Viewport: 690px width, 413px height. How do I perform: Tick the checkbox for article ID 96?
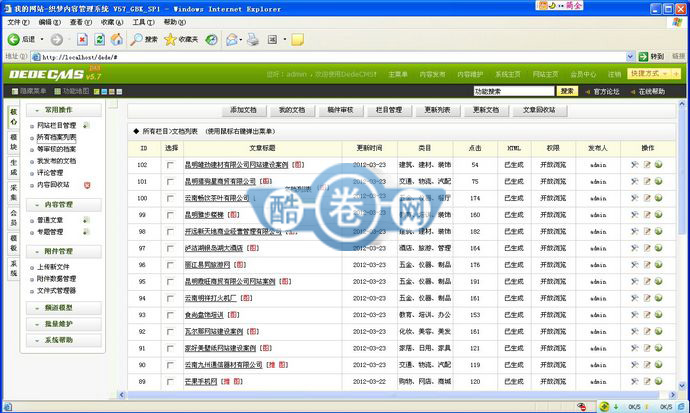(x=170, y=265)
